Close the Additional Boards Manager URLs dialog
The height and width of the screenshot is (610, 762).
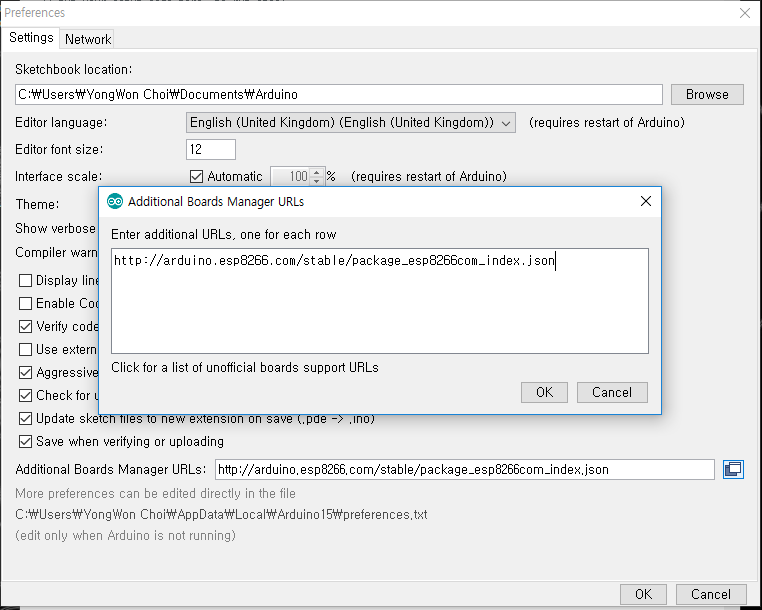pos(645,201)
